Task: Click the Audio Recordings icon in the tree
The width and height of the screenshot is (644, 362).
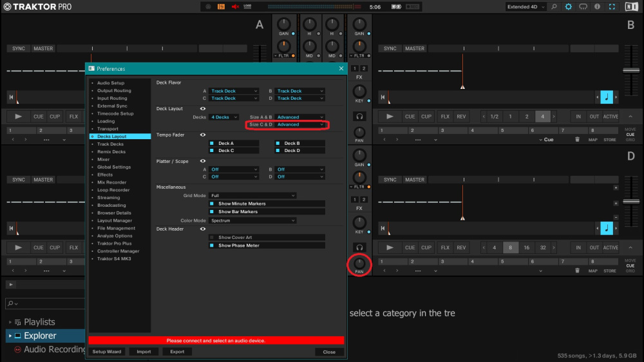Action: point(17,349)
